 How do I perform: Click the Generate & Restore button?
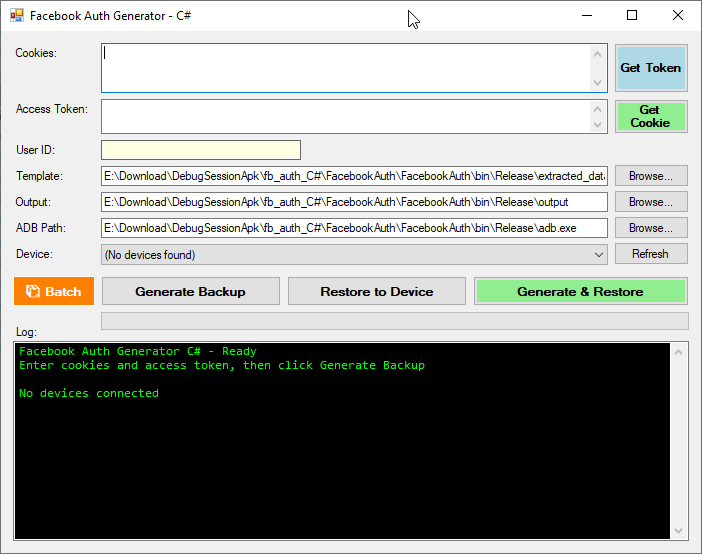click(580, 291)
